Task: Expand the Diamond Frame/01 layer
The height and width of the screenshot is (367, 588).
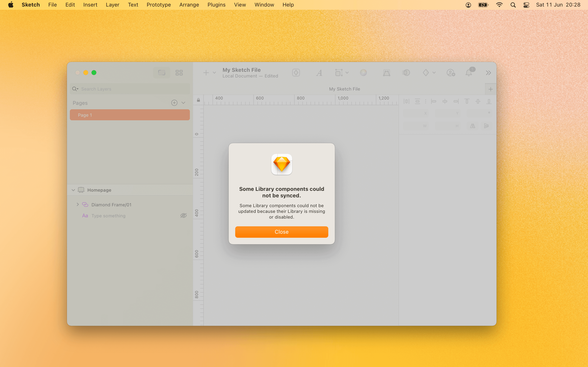Action: (x=78, y=204)
